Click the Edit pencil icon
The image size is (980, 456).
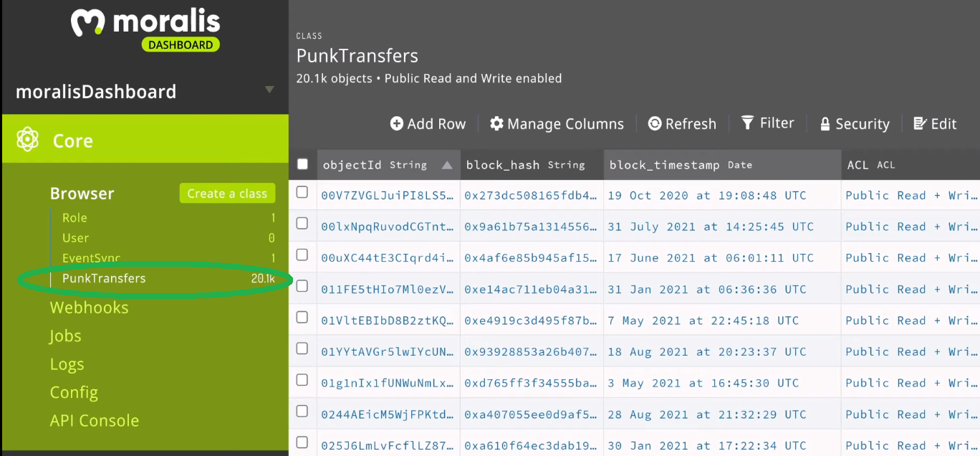[x=921, y=124]
